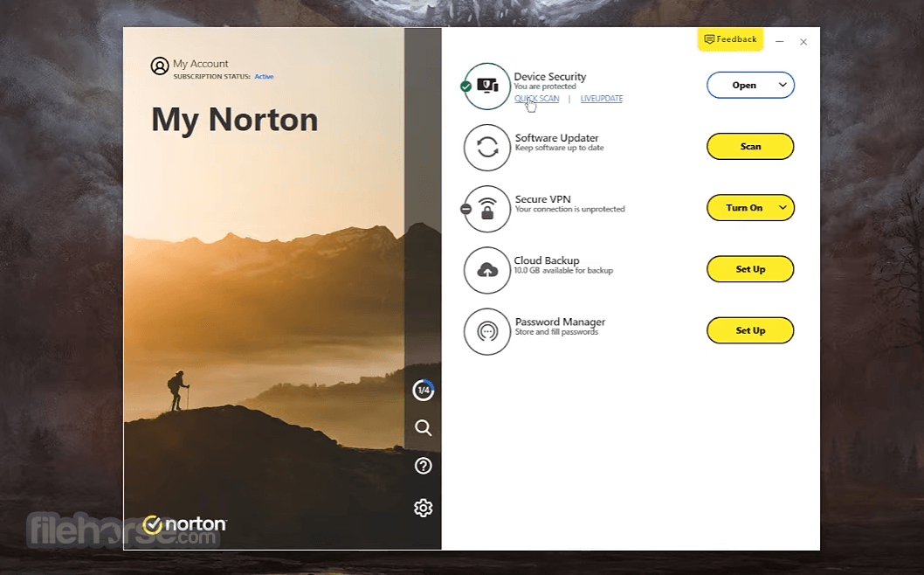Open the 1/4 setup progress indicator
The width and height of the screenshot is (924, 575).
(423, 390)
